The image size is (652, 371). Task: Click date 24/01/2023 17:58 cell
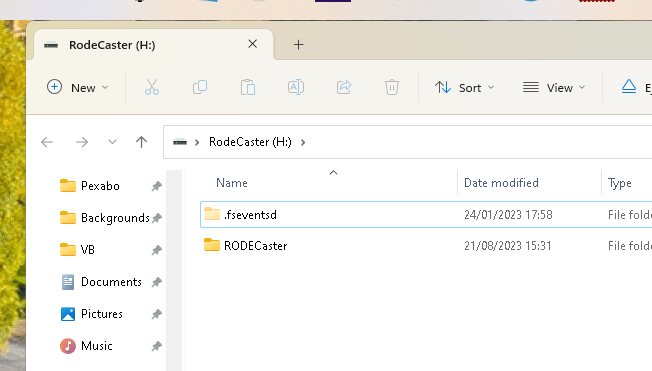(508, 215)
